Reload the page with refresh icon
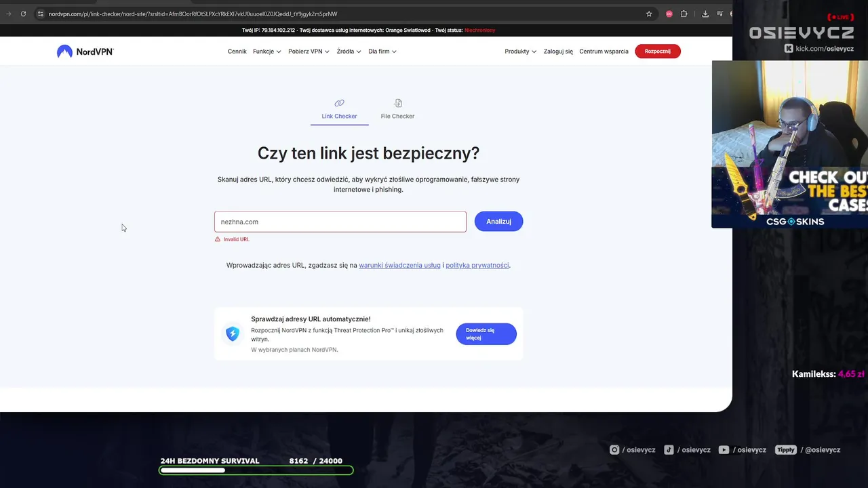The width and height of the screenshot is (868, 488). (x=23, y=14)
